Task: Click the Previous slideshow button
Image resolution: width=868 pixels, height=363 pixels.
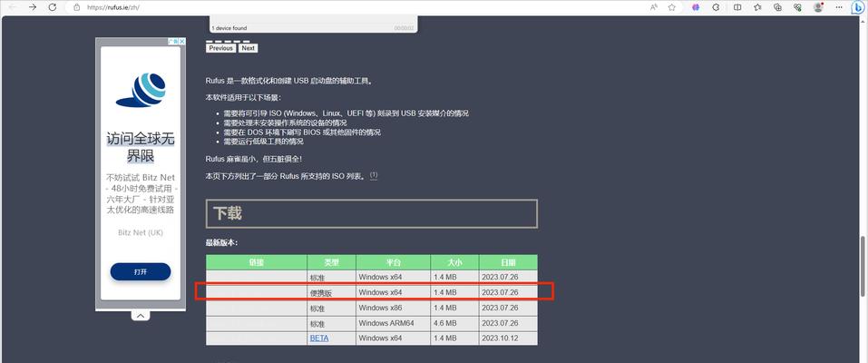Action: tap(221, 48)
